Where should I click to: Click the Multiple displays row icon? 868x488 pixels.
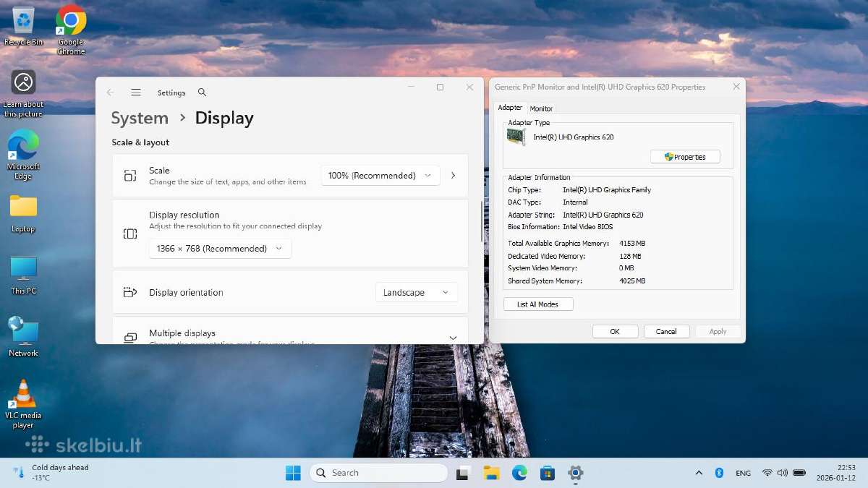[x=130, y=338]
